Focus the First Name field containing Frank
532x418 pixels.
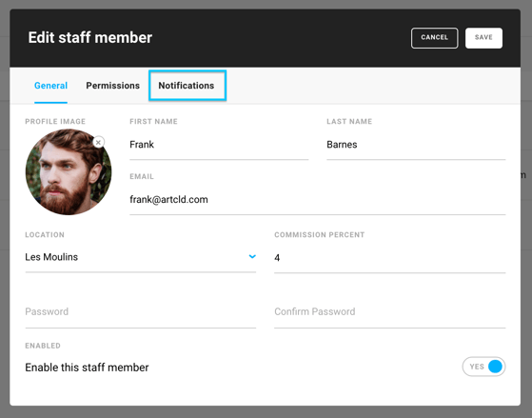click(x=219, y=145)
